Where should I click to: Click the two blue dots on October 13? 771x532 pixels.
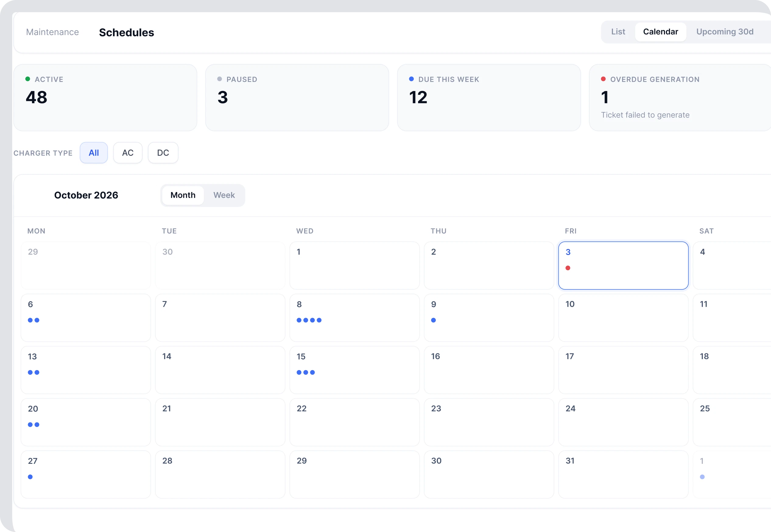point(34,372)
